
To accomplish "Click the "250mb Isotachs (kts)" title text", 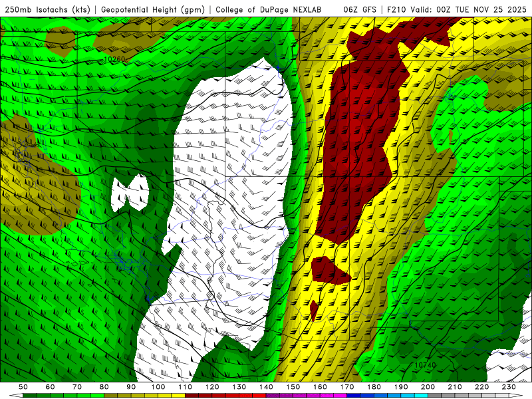I will 47,9.
